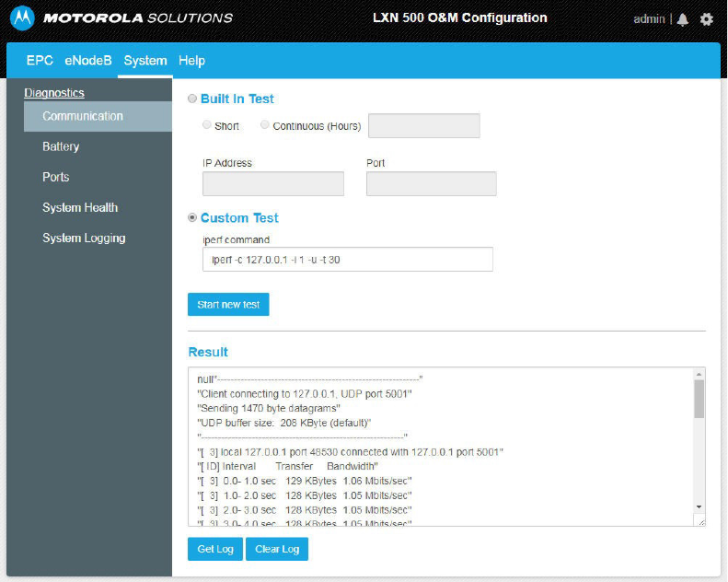Click the LXN 500 O&M Configuration title

(x=459, y=17)
